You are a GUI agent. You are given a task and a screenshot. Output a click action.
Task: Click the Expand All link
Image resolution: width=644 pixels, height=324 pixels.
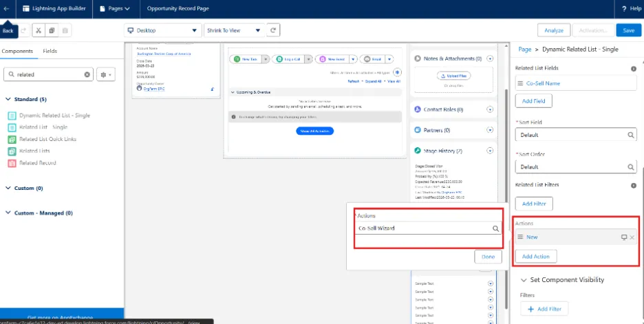[x=374, y=81]
